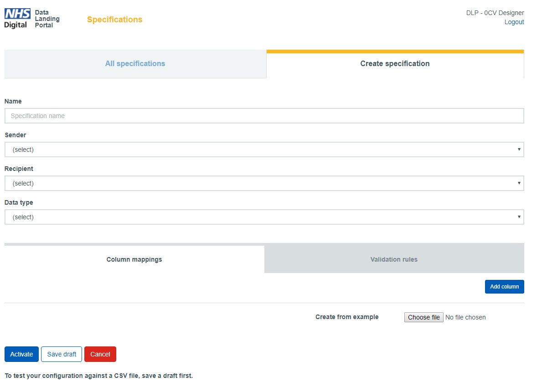This screenshot has width=542, height=392.
Task: Open the Specifications heading link
Action: (114, 20)
